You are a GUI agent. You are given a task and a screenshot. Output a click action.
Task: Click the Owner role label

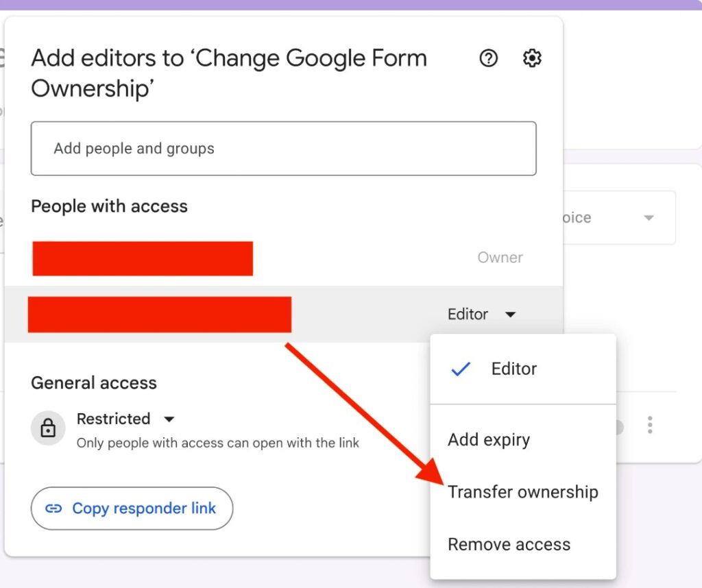coord(500,257)
